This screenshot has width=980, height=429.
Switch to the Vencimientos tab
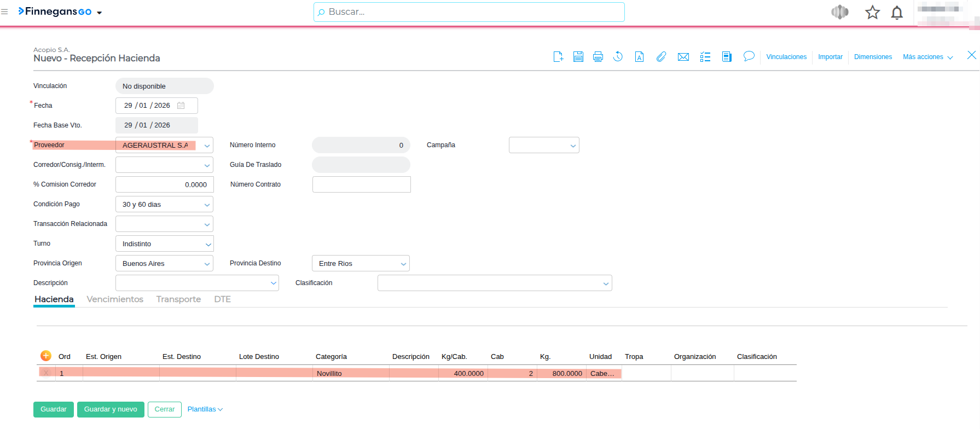pos(115,299)
